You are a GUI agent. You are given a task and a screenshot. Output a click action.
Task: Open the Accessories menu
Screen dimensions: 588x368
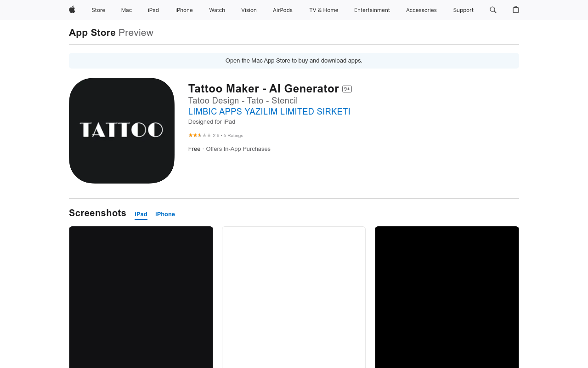coord(421,10)
